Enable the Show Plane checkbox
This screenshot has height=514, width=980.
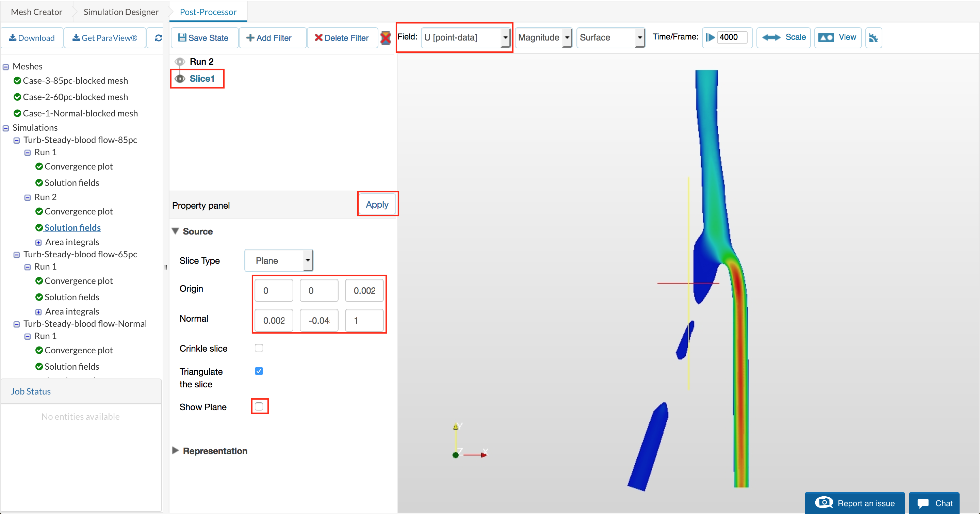click(259, 406)
